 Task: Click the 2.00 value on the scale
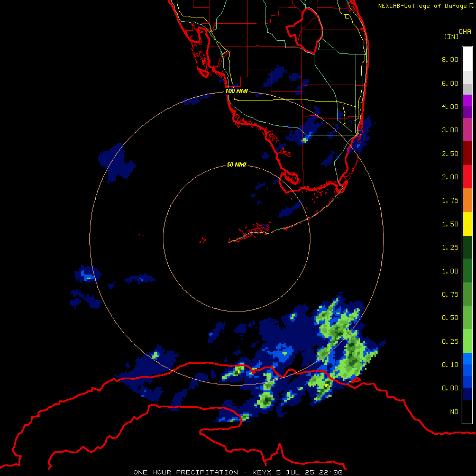[x=450, y=177]
